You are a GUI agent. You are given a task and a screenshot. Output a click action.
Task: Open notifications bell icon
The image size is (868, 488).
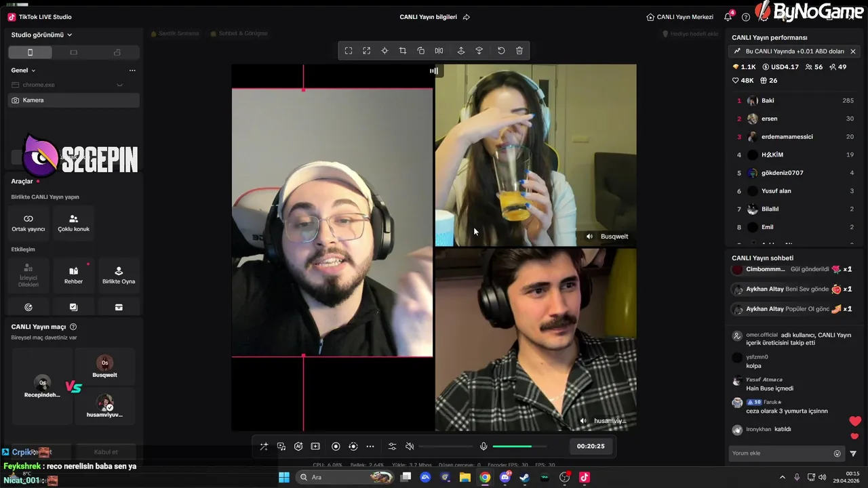[728, 17]
